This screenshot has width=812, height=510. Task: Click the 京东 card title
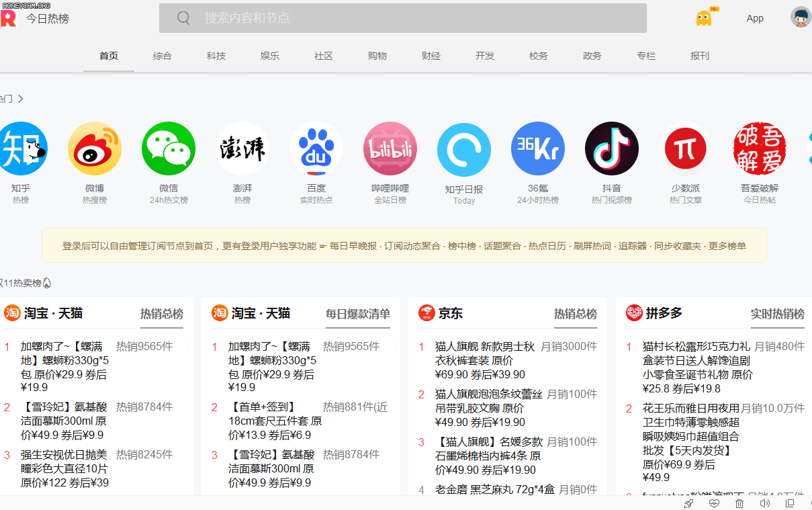[x=451, y=313]
